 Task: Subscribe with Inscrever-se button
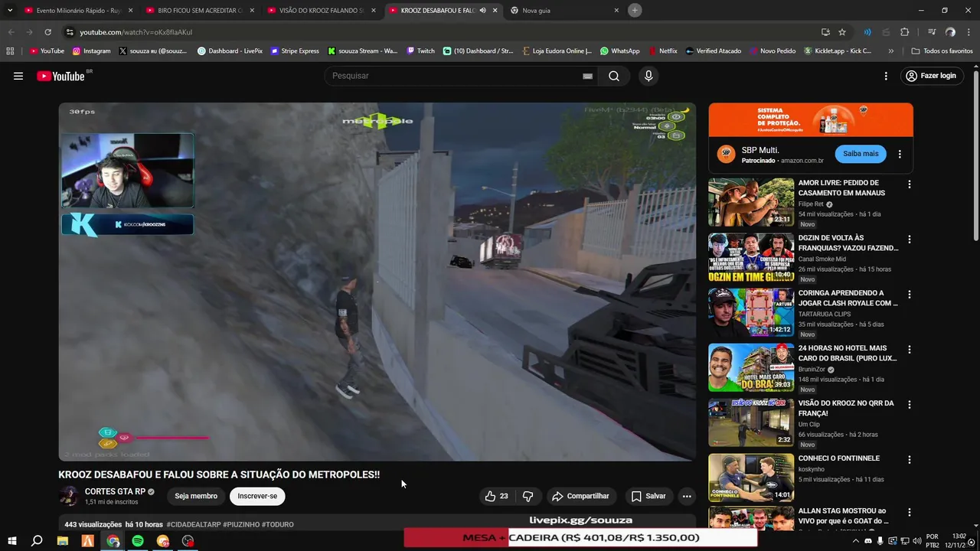(x=257, y=496)
